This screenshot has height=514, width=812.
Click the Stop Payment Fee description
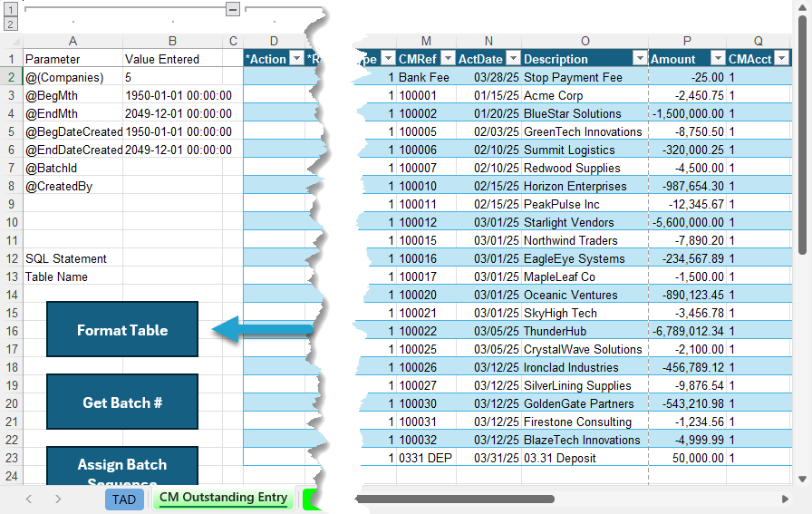[x=585, y=77]
